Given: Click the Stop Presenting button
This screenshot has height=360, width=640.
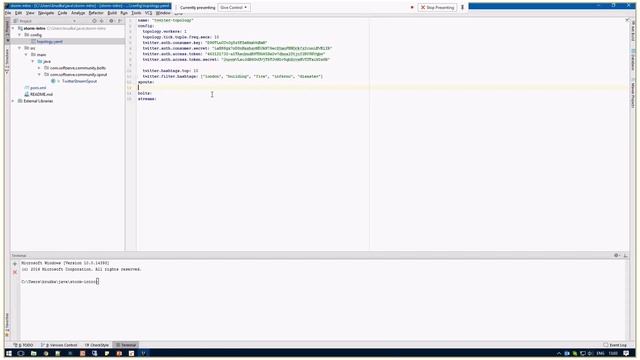Looking at the screenshot, I should (x=437, y=7).
